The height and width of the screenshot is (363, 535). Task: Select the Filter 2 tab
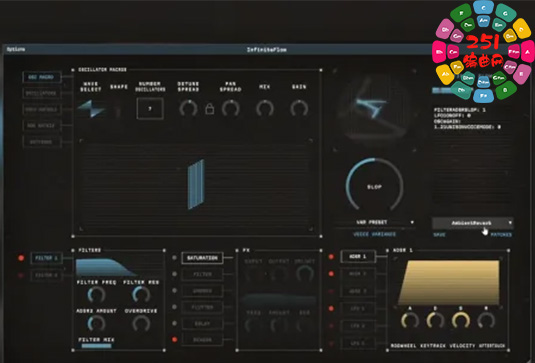click(x=46, y=275)
